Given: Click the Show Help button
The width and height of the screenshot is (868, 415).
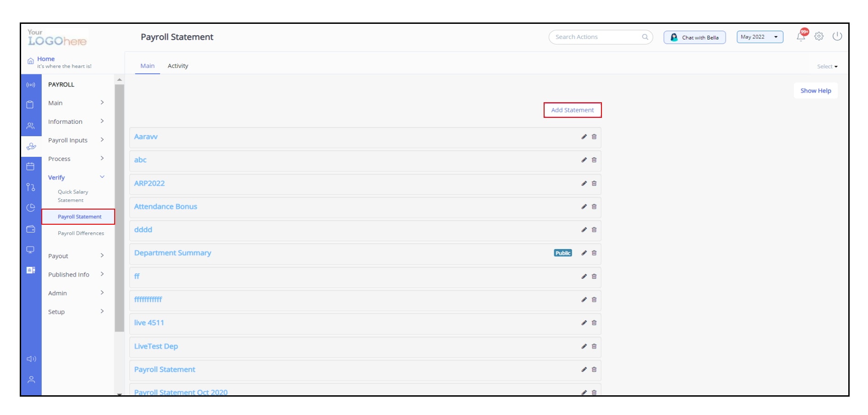Looking at the screenshot, I should (x=815, y=91).
